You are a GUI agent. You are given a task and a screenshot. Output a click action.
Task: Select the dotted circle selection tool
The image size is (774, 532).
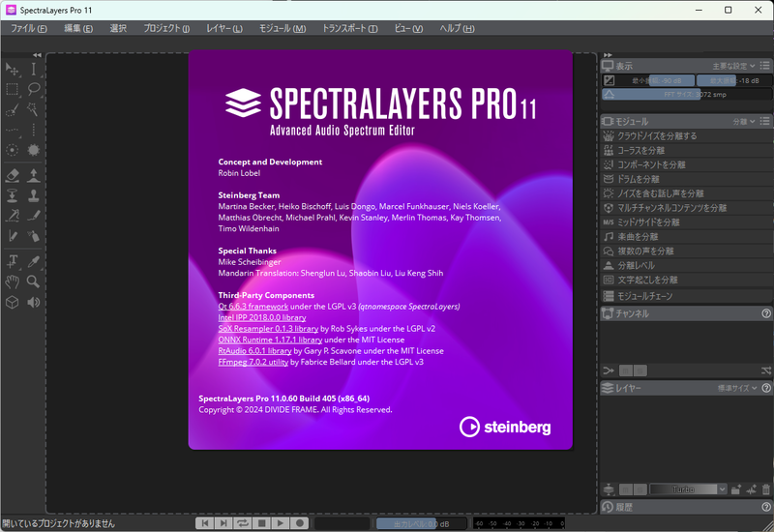pos(13,150)
